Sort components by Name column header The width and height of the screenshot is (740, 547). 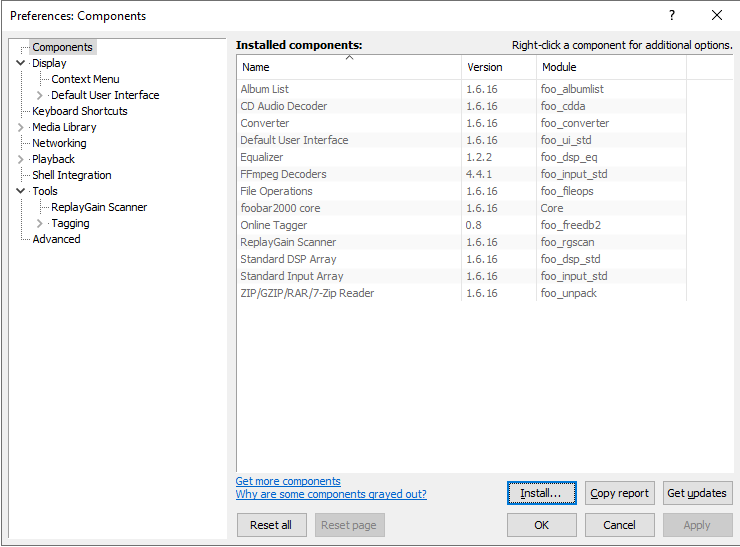click(x=348, y=67)
